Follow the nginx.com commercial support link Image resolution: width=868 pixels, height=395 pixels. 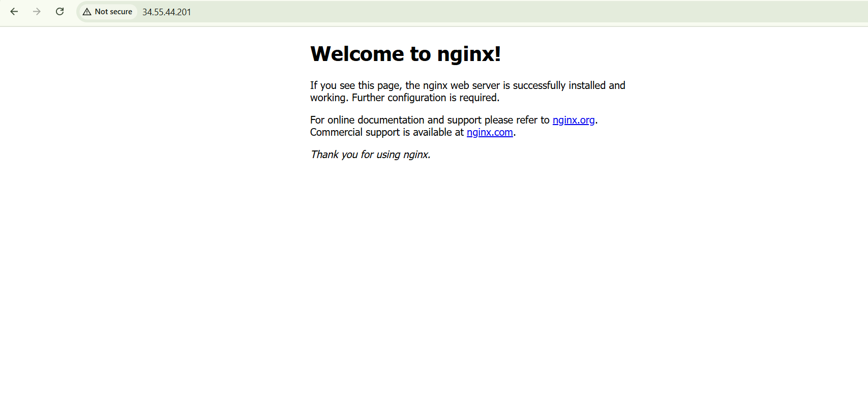[490, 132]
